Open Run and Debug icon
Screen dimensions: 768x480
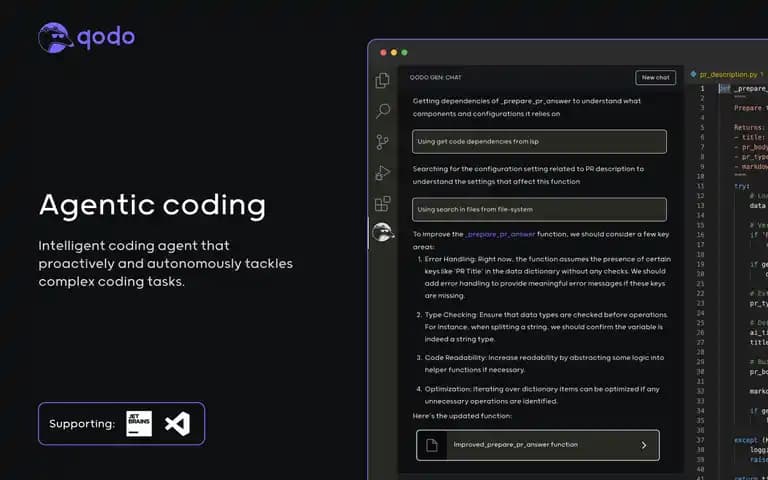(383, 173)
